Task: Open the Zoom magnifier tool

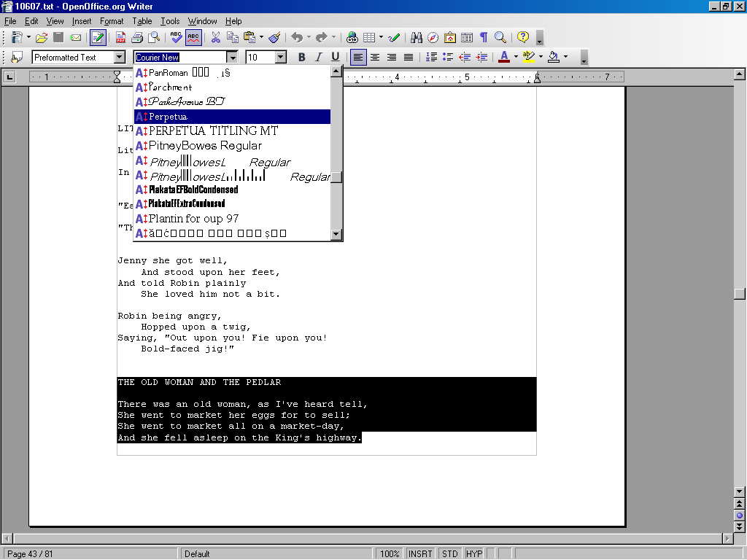Action: 500,37
